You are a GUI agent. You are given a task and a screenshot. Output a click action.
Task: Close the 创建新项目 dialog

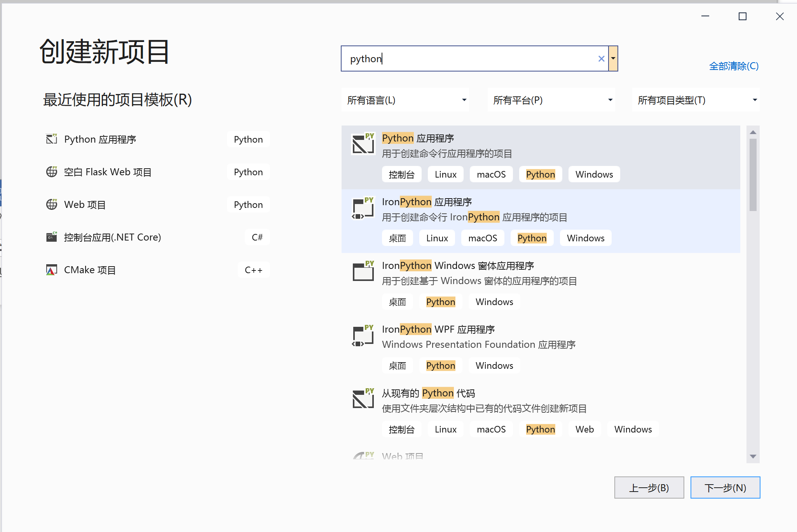[x=780, y=16]
